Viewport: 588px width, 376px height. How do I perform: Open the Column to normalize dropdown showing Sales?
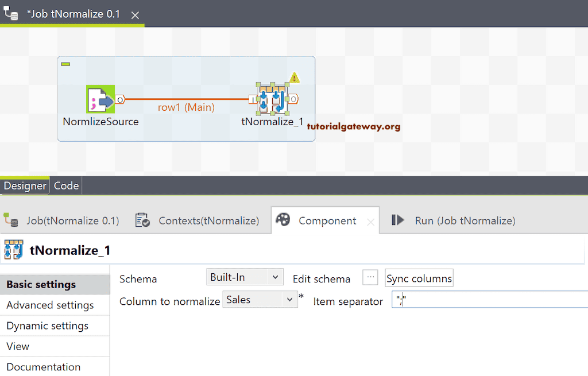click(260, 299)
